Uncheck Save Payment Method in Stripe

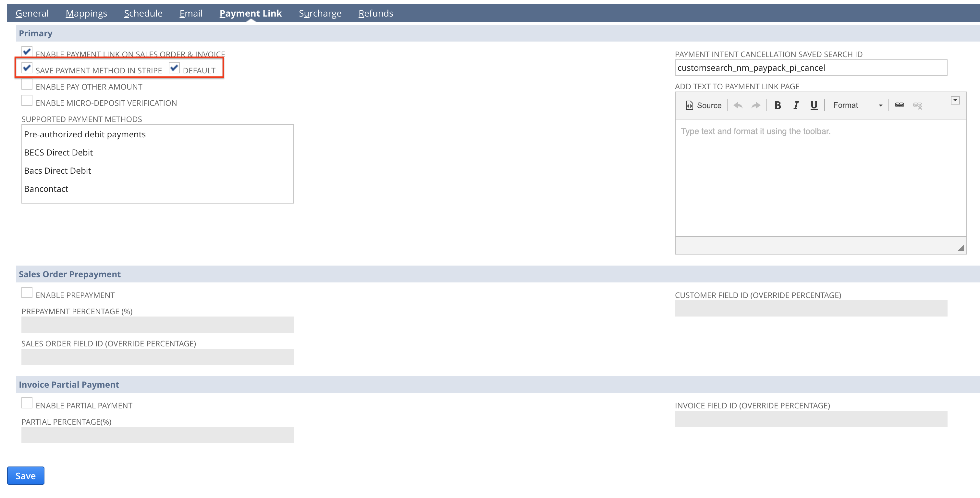27,68
